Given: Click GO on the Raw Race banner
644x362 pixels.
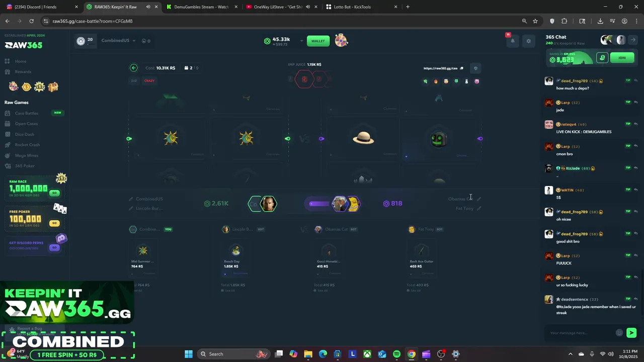Looking at the screenshot, I should 54,193.
